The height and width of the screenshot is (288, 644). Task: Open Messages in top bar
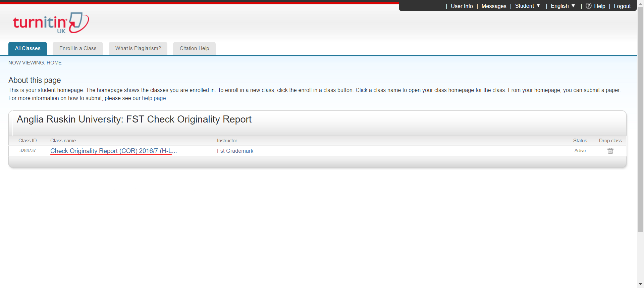[494, 6]
